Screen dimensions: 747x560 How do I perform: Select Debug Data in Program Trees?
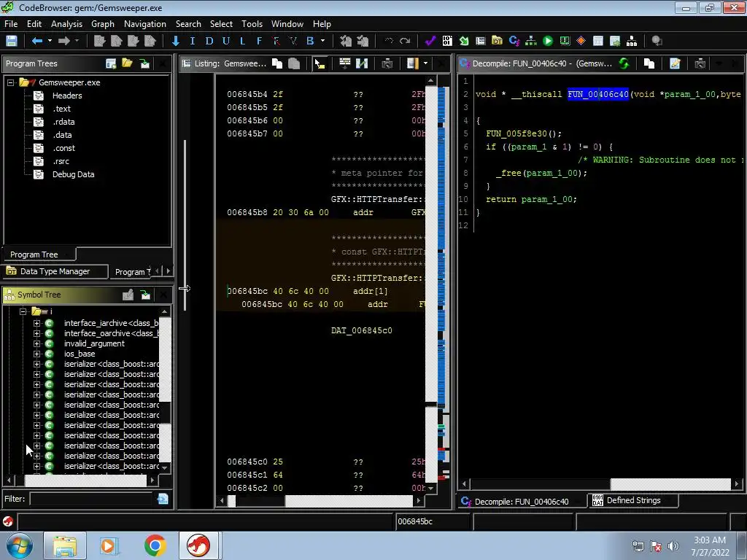(x=74, y=174)
